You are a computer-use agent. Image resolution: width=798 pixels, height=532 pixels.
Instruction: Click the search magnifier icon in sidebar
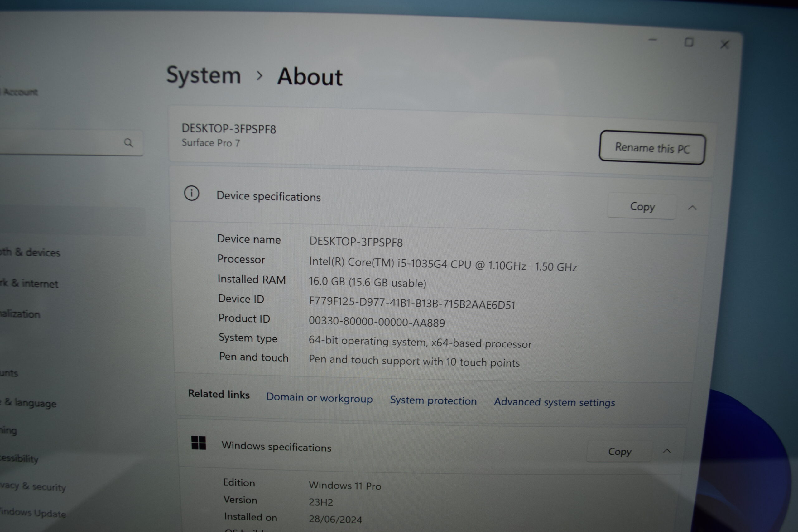[x=128, y=142]
